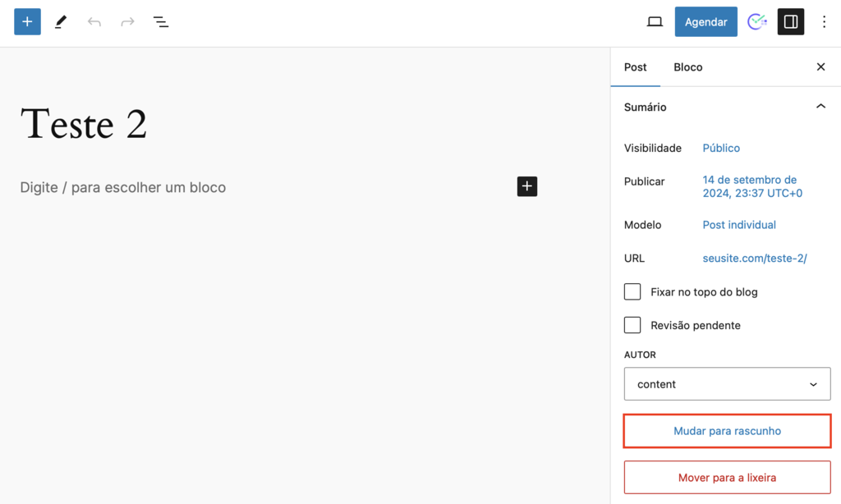The image size is (841, 504).
Task: Click 'Mover para a lixeira'
Action: pyautogui.click(x=726, y=477)
